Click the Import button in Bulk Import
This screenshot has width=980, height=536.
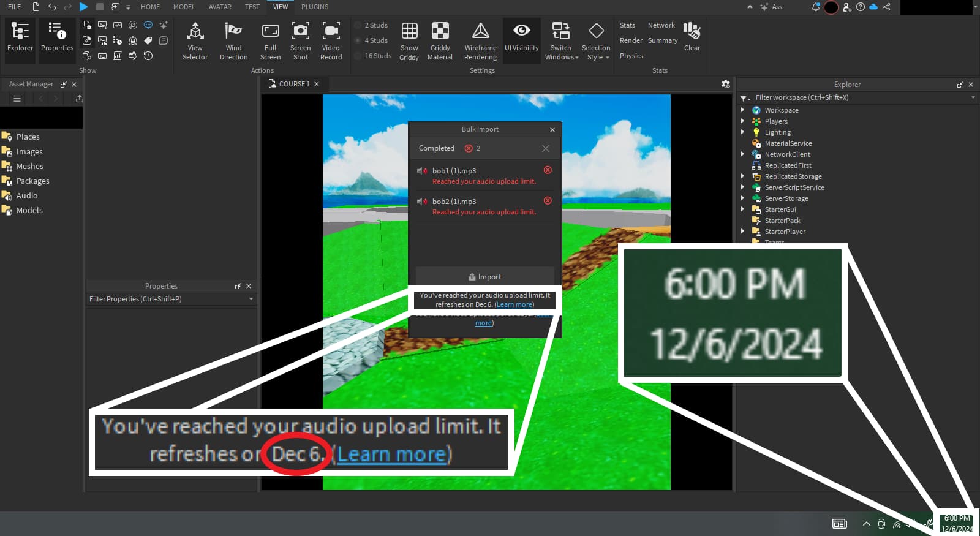[485, 277]
